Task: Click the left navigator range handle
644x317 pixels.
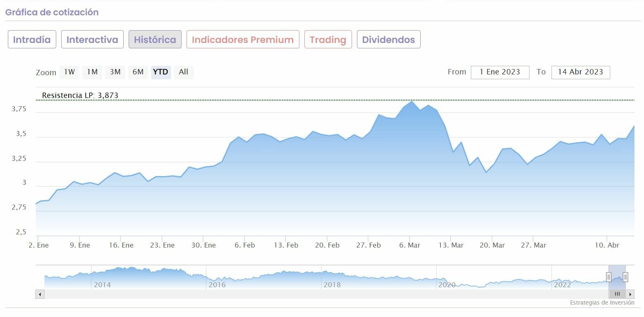Action: point(609,276)
